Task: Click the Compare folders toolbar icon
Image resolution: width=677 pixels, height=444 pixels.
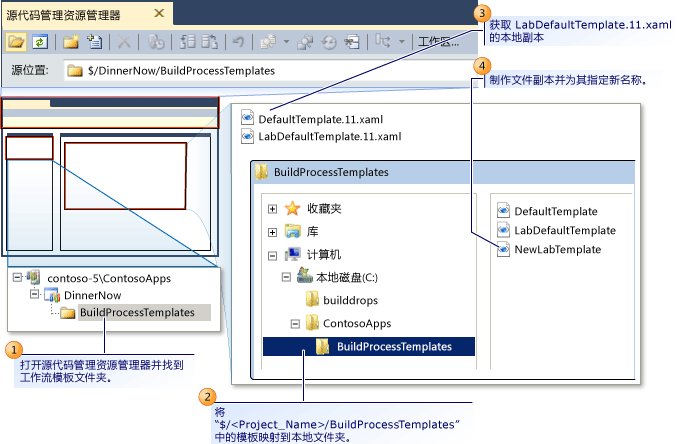Action: click(268, 42)
